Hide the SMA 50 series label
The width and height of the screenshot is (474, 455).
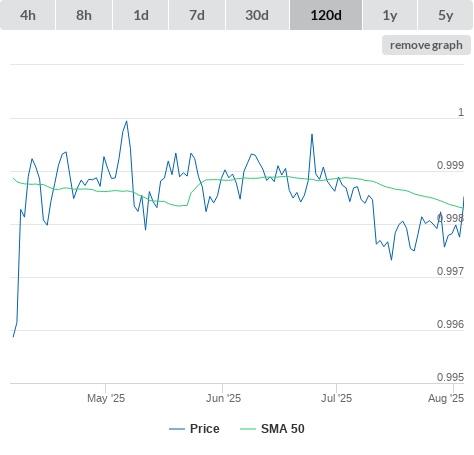coord(283,429)
